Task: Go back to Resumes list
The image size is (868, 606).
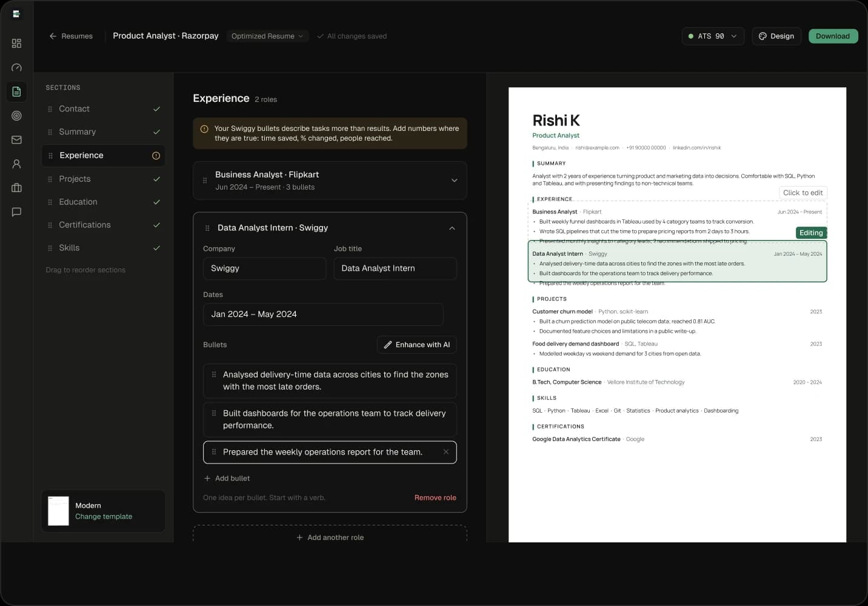Action: click(71, 36)
